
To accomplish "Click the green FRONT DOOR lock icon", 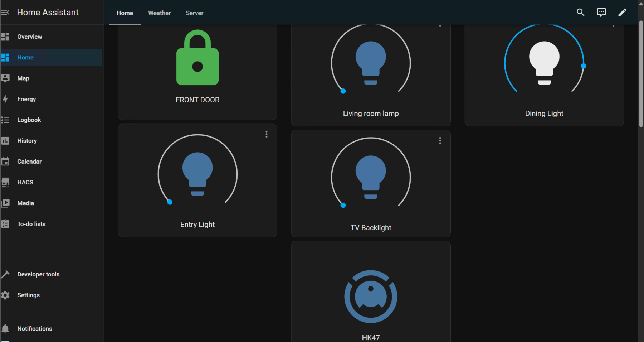I will 197,58.
